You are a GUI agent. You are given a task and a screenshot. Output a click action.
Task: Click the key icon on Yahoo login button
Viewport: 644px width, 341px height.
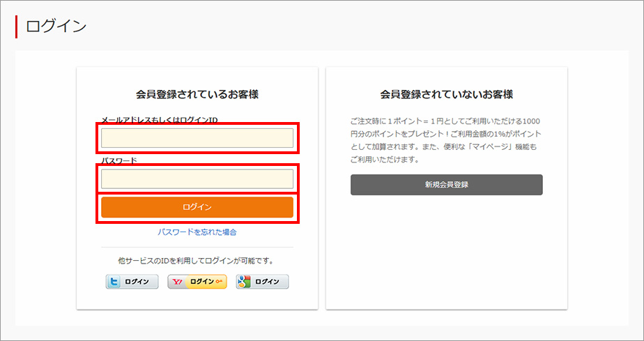point(219,282)
